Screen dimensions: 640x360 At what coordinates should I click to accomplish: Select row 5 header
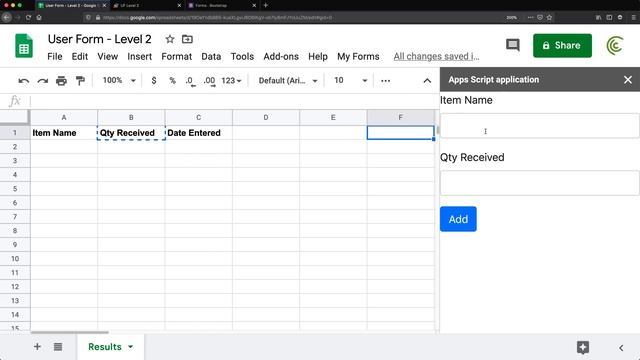[15, 189]
